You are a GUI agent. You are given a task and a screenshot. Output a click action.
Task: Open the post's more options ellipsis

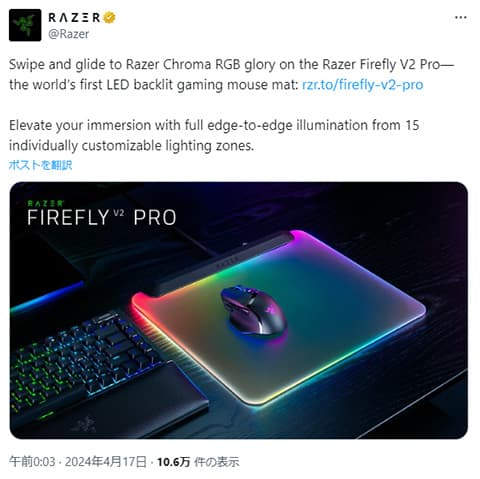pos(461,18)
